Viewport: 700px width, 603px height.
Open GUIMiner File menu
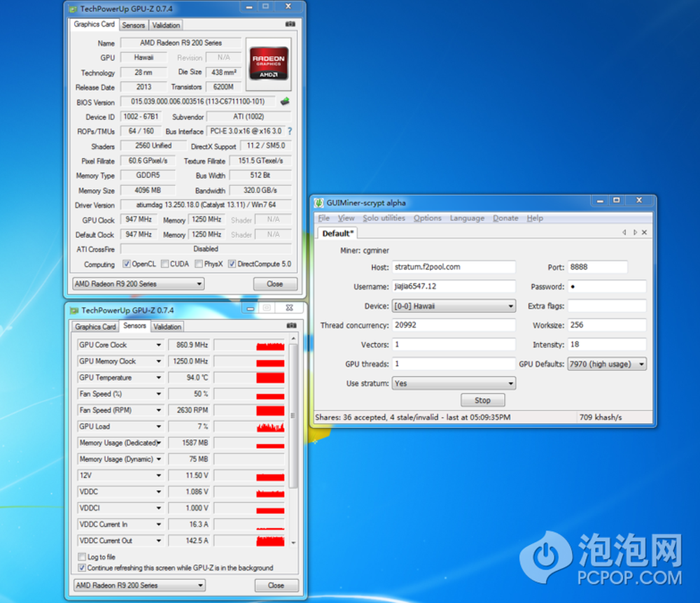coord(323,218)
